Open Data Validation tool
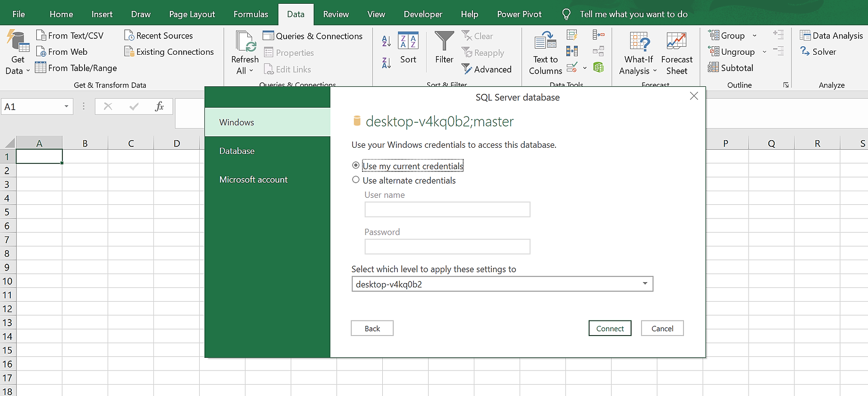Screen dimensions: 868x396 (572, 67)
